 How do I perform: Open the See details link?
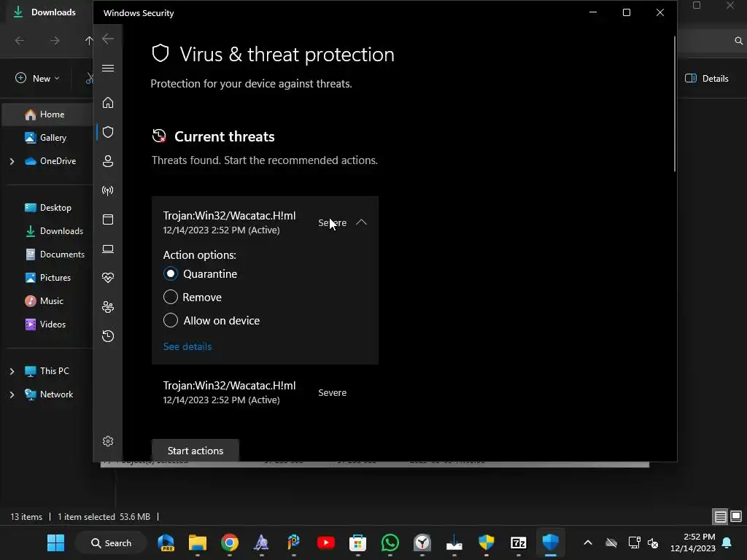[x=187, y=346]
